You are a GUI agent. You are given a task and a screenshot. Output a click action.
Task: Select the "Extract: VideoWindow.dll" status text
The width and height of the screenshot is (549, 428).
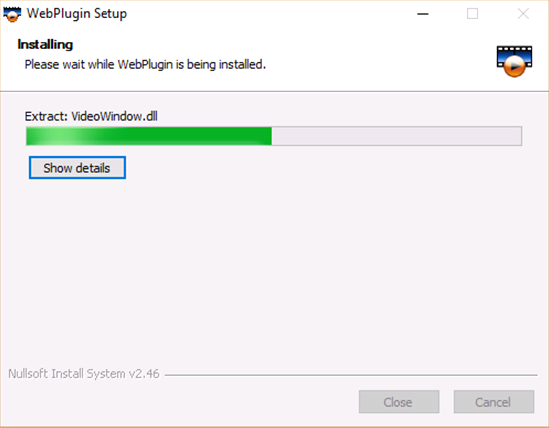click(x=91, y=116)
